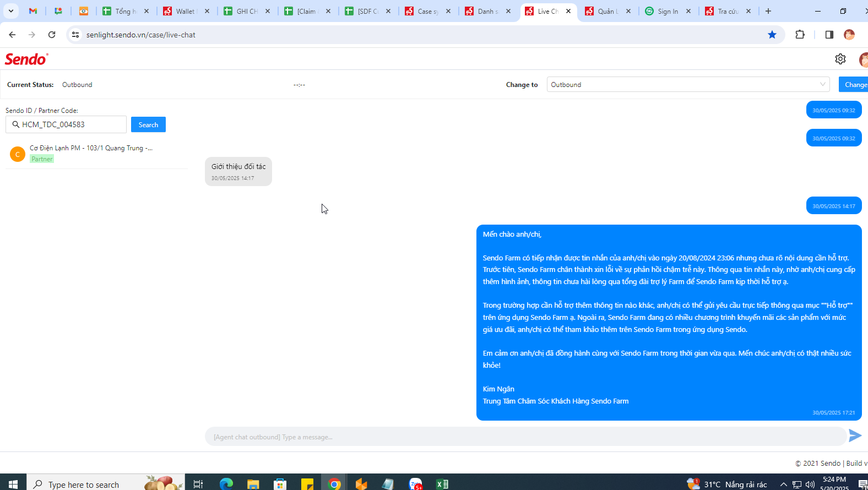
Task: Show hidden system tray icons
Action: (x=784, y=484)
